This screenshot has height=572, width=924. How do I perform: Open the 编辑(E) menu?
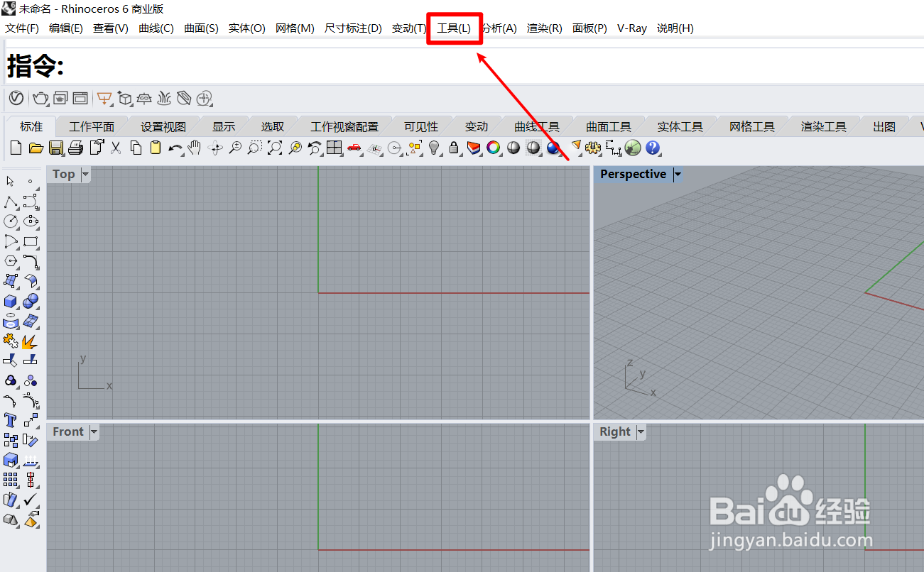click(66, 28)
